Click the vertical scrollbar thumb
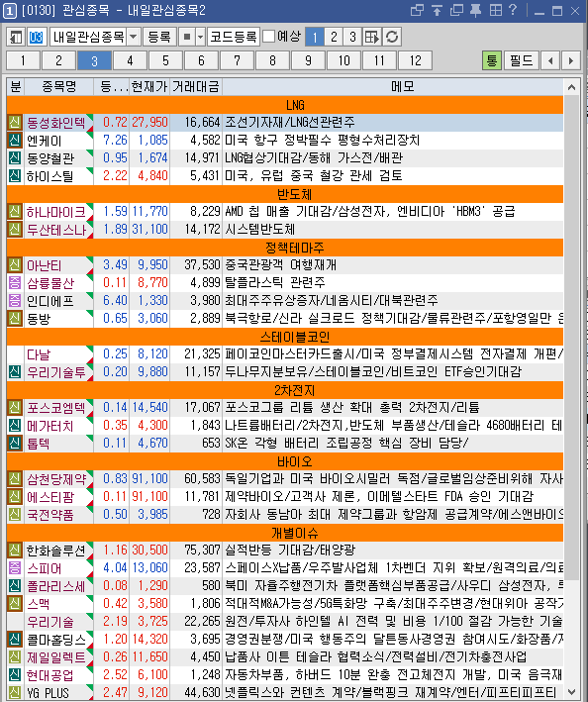Viewport: 588px width, 702px height. coord(571,337)
